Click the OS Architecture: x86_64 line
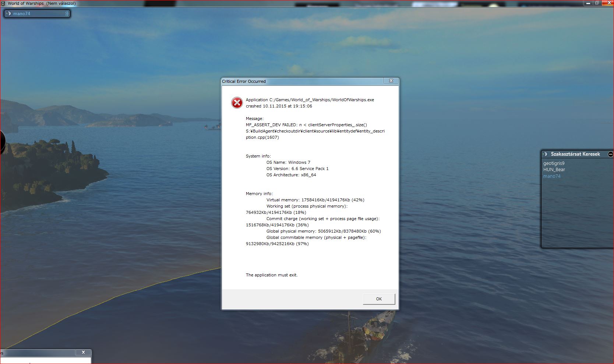Image resolution: width=614 pixels, height=364 pixels. (291, 175)
